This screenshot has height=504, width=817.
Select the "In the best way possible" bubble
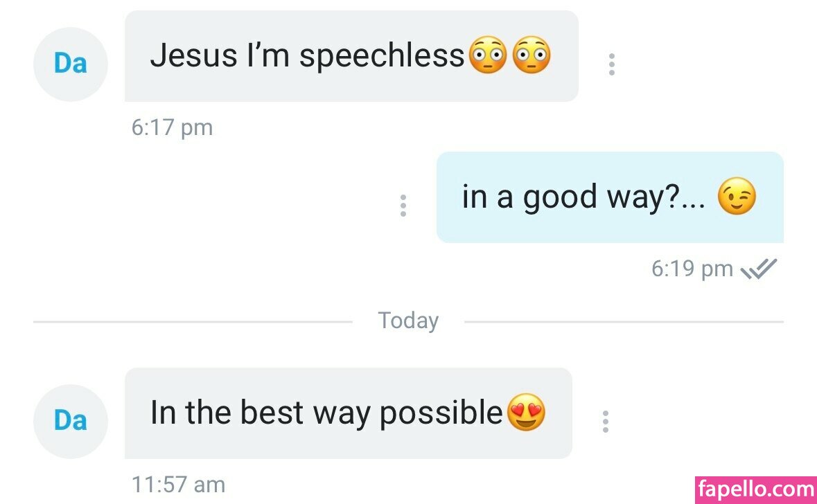(326, 413)
